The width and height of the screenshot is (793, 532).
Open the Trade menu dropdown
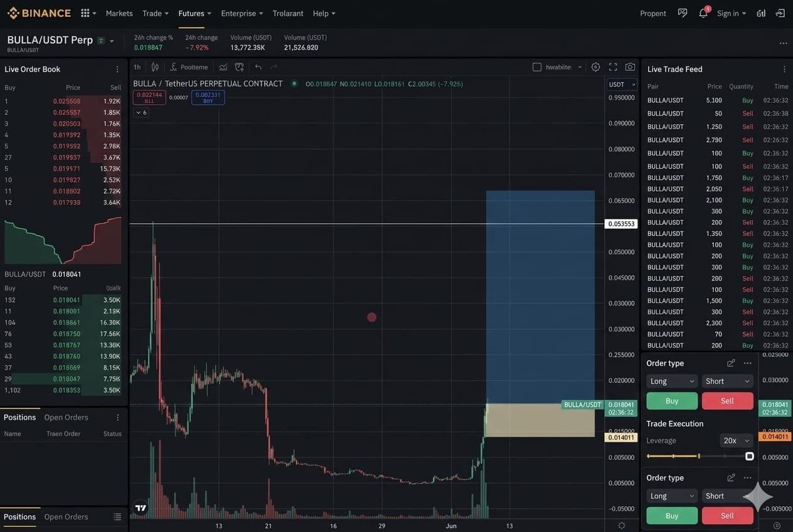[156, 13]
